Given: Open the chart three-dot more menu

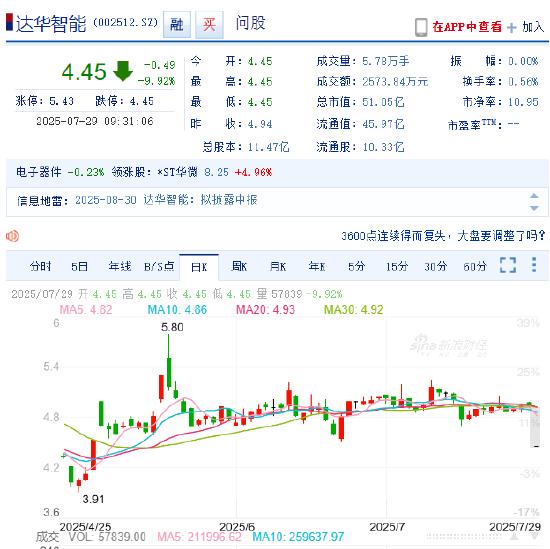Looking at the screenshot, I should point(534,265).
